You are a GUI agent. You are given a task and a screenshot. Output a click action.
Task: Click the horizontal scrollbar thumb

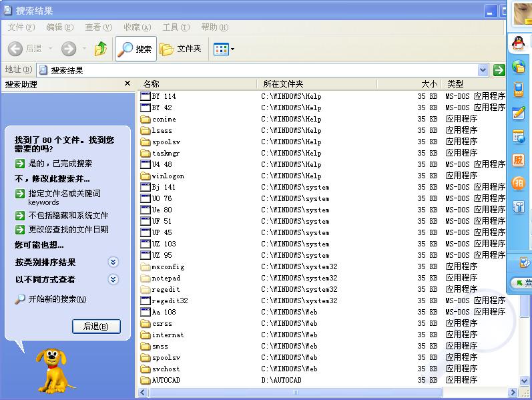(296, 393)
